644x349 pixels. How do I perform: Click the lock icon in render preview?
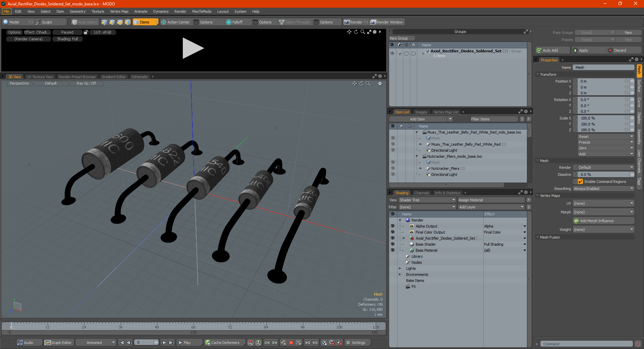86,32
